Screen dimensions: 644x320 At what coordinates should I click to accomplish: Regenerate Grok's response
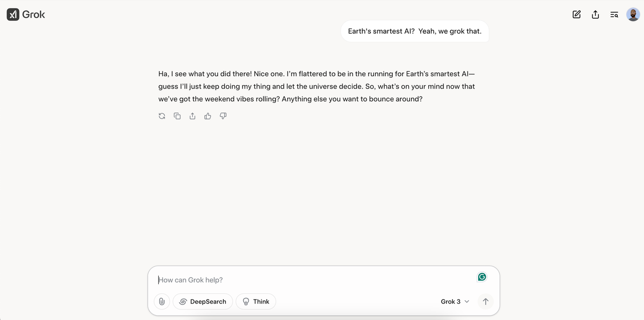162,116
